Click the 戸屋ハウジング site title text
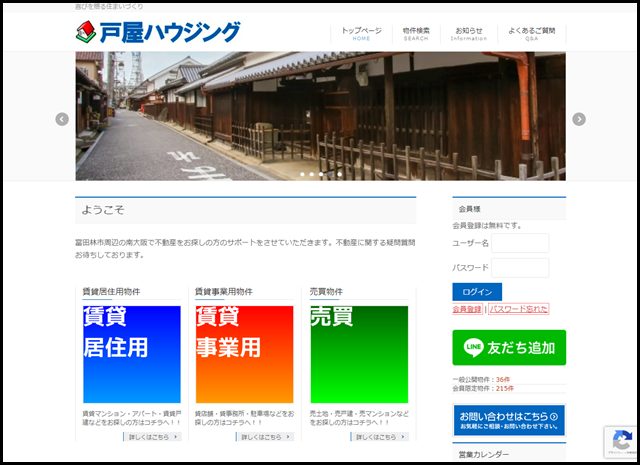This screenshot has height=465, width=640. click(170, 33)
